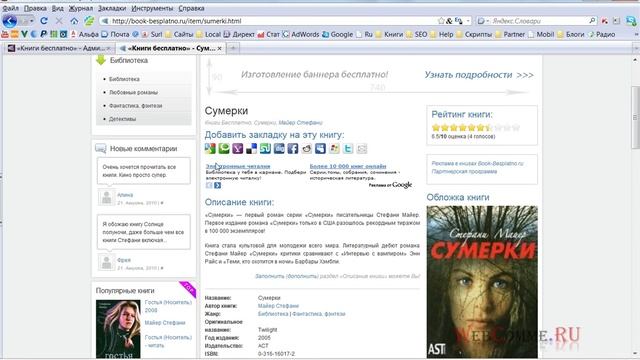Open the 'Гостья' popular book cover thumbnail
The image size is (640, 360).
coord(118,329)
